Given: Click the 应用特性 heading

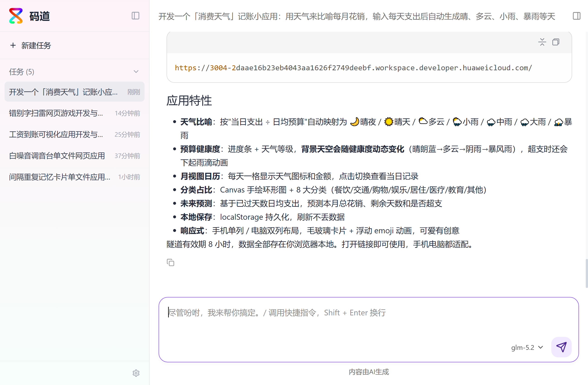Looking at the screenshot, I should click(x=189, y=101).
